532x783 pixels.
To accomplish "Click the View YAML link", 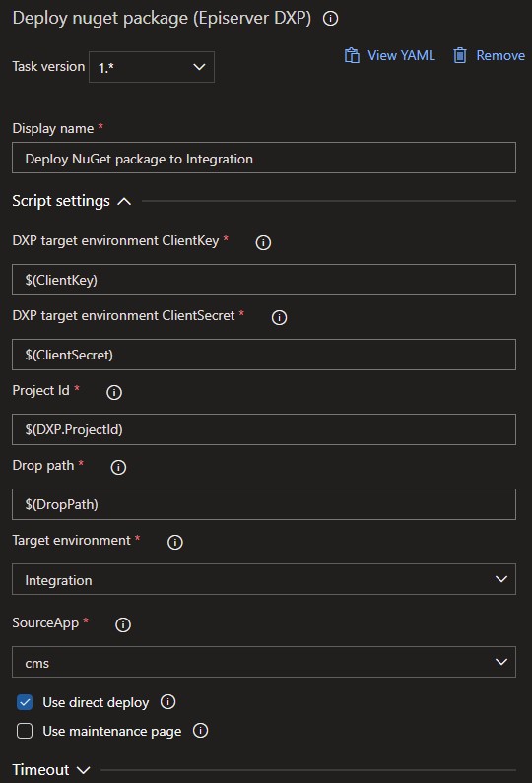I will 401,55.
